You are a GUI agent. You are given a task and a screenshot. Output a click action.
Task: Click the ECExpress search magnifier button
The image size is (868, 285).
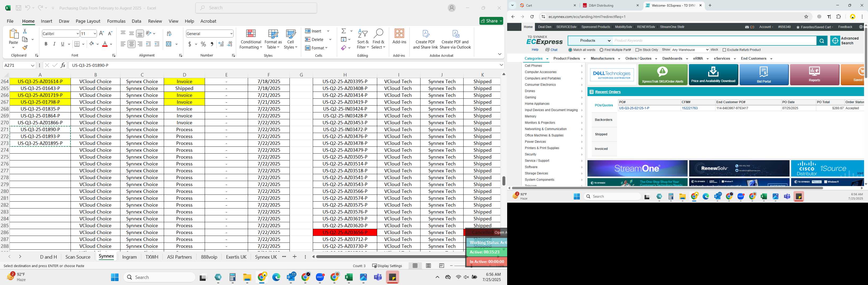point(822,41)
